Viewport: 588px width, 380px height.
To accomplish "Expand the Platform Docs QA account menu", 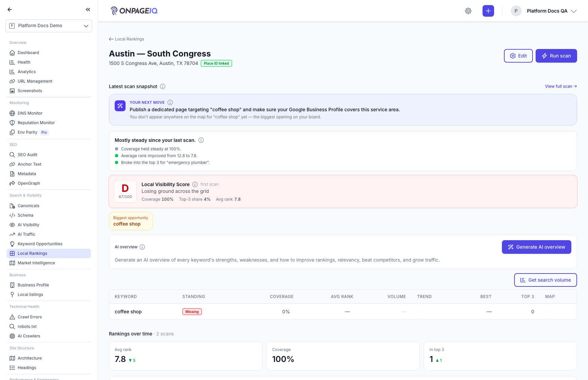I will pyautogui.click(x=544, y=11).
